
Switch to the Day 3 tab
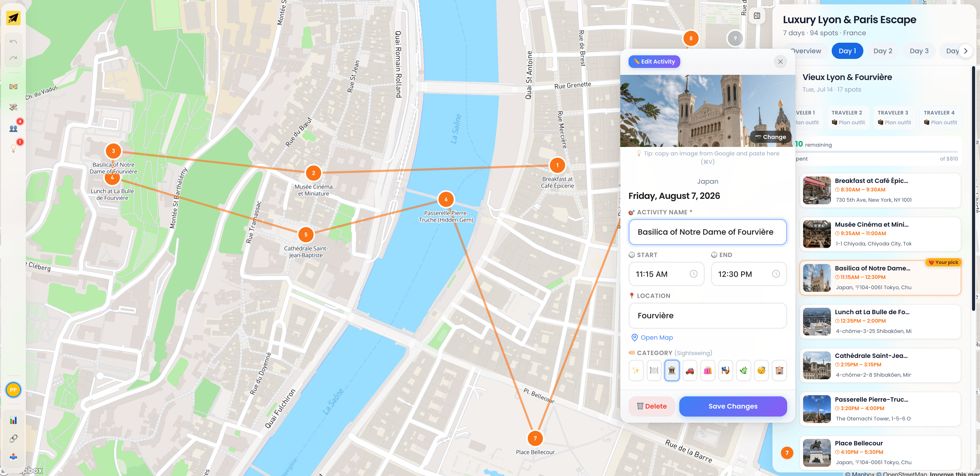tap(919, 51)
